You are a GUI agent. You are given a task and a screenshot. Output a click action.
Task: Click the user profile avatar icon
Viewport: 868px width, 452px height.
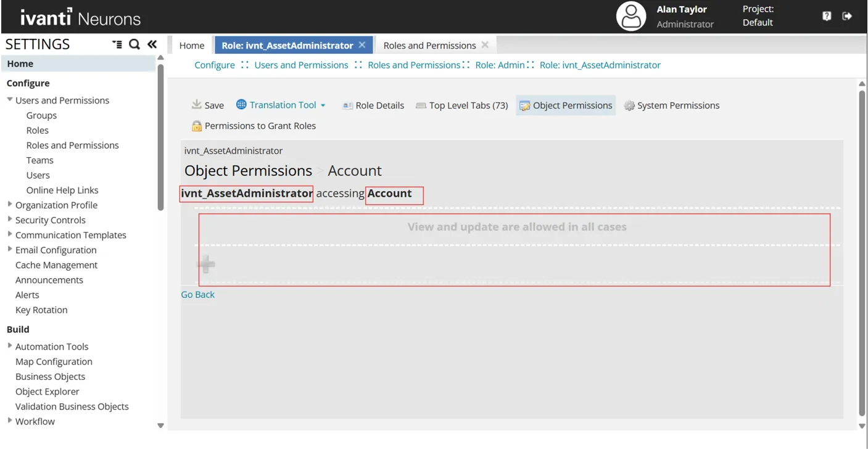(631, 17)
